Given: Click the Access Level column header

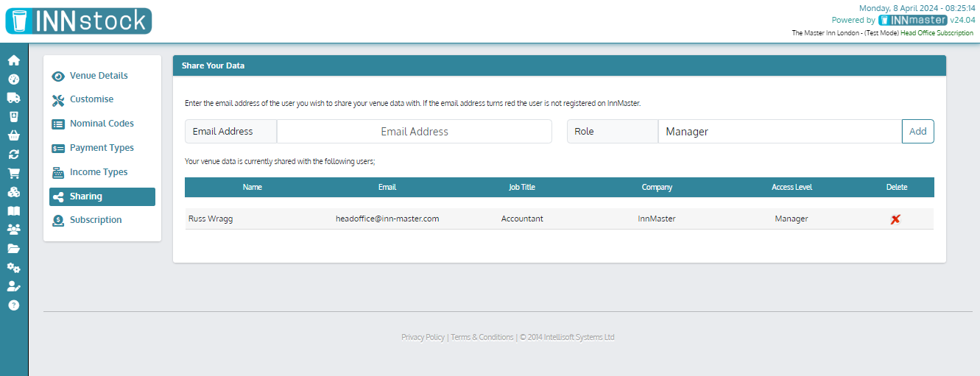Looking at the screenshot, I should coord(792,187).
